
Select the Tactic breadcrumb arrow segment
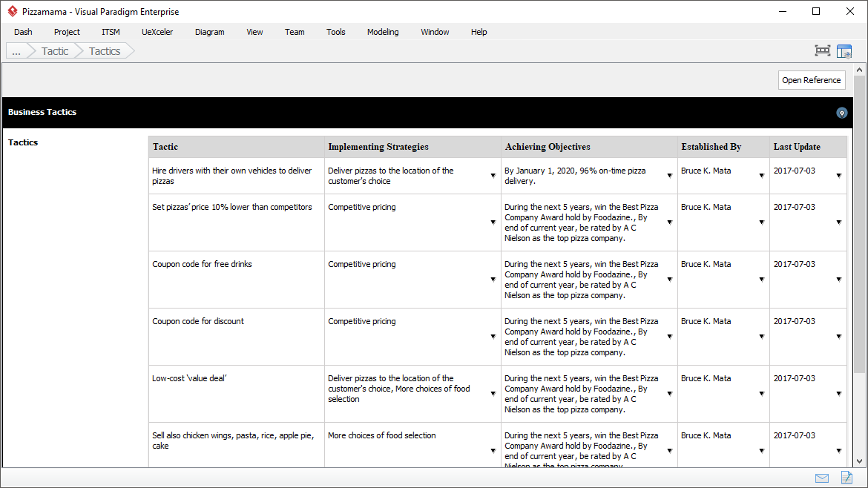pyautogui.click(x=54, y=50)
